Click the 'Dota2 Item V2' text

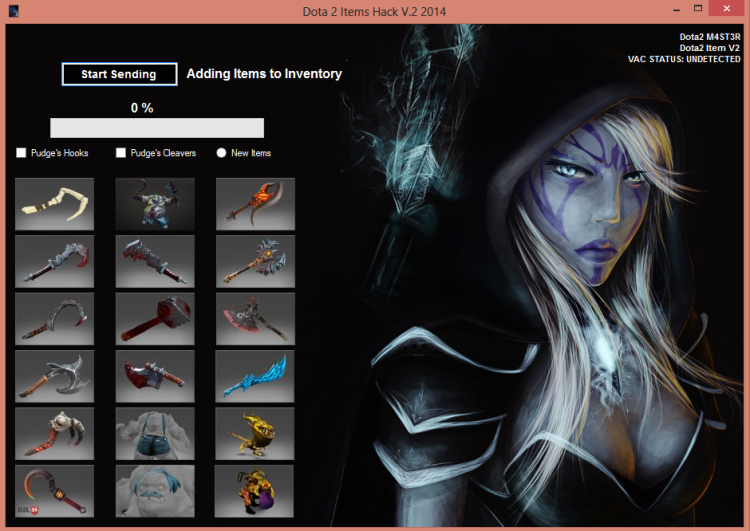[710, 48]
